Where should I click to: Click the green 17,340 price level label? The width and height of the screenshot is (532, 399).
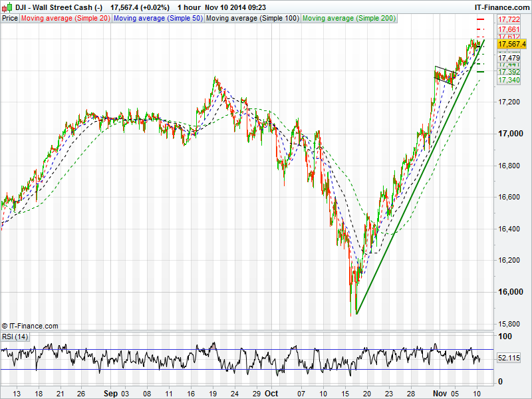(x=509, y=80)
